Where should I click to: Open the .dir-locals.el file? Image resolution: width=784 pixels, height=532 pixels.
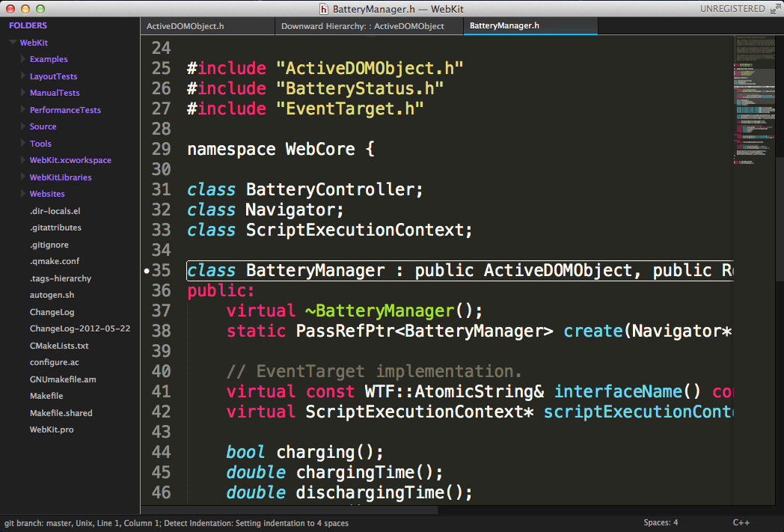tap(55, 211)
